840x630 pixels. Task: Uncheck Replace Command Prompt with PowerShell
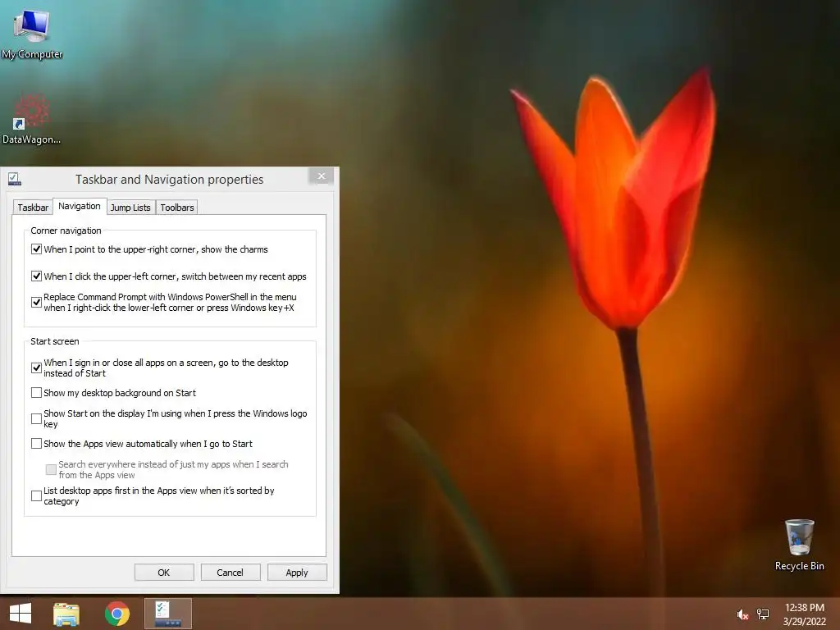[36, 302]
